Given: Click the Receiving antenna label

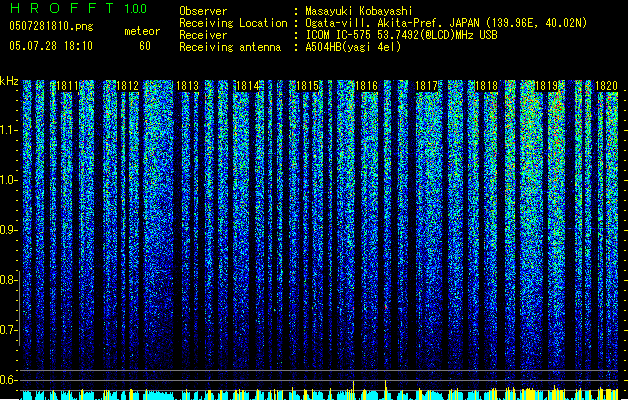Looking at the screenshot, I should click(x=230, y=47).
